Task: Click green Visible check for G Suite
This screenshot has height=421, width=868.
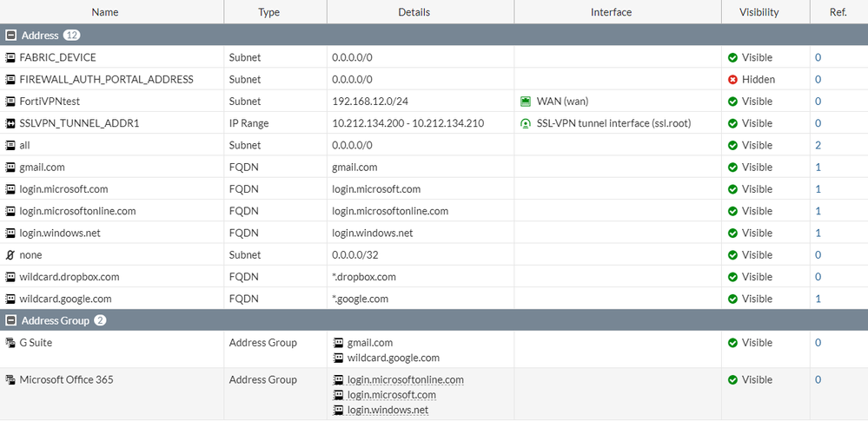Action: pos(732,343)
